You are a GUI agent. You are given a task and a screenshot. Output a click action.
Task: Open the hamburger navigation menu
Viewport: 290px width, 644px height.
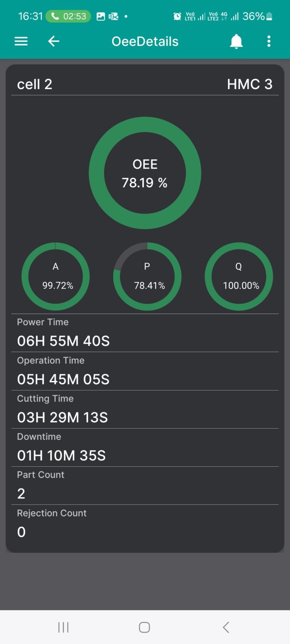[x=21, y=41]
